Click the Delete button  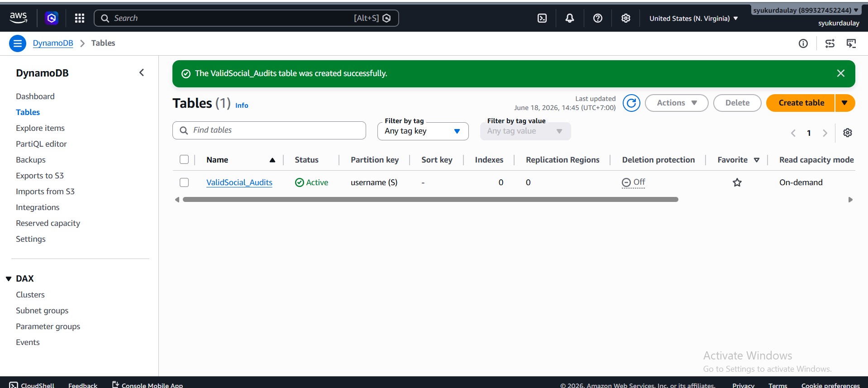click(x=737, y=103)
